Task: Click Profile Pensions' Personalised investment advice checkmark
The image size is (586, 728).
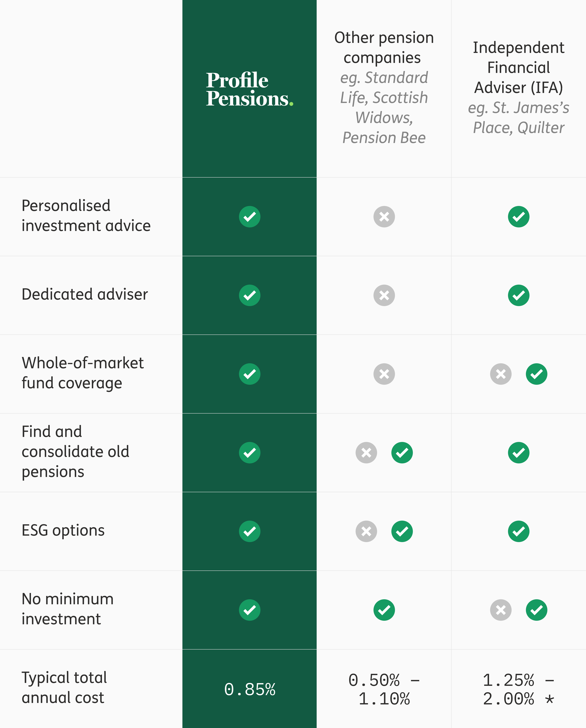Action: coord(250,217)
